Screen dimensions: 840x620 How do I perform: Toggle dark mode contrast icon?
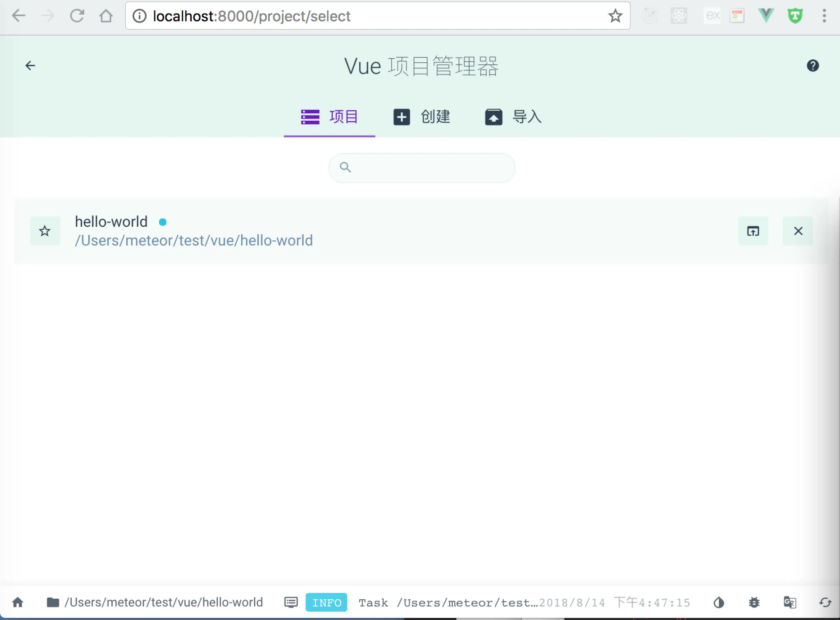point(718,603)
